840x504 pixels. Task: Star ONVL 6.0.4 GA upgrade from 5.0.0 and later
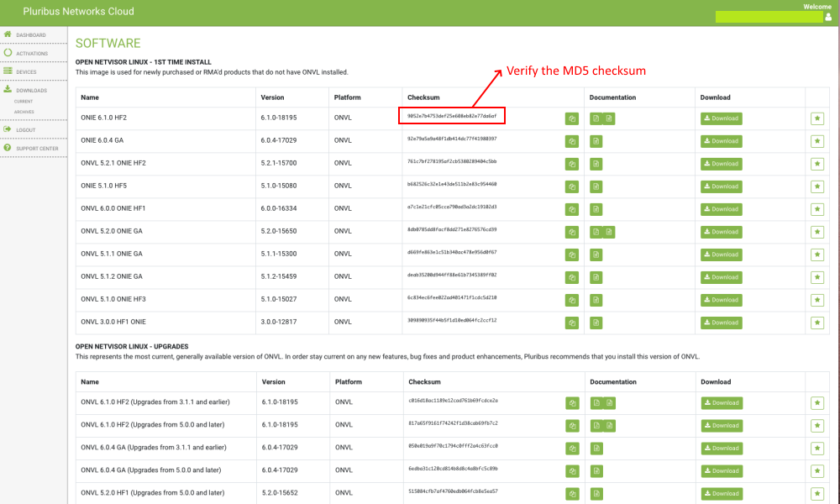click(817, 471)
